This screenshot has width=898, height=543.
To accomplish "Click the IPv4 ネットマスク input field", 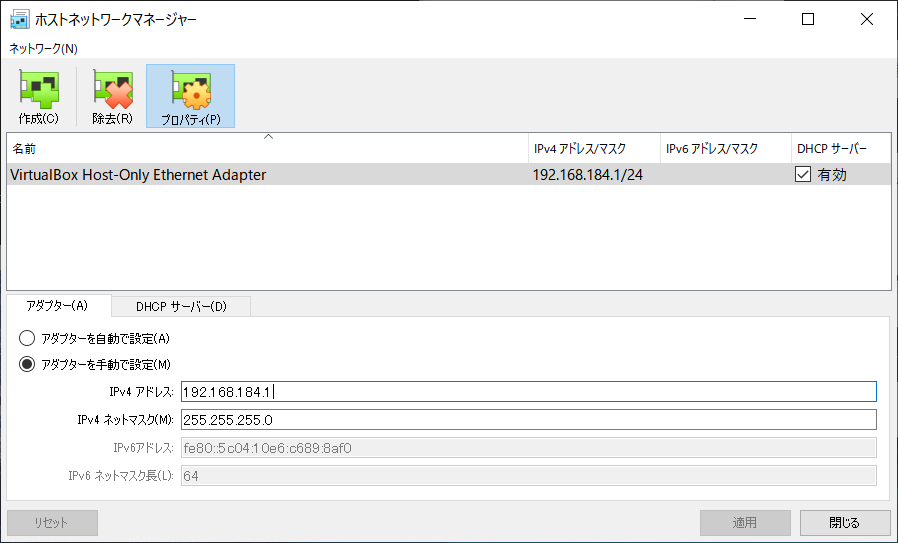I will (529, 420).
